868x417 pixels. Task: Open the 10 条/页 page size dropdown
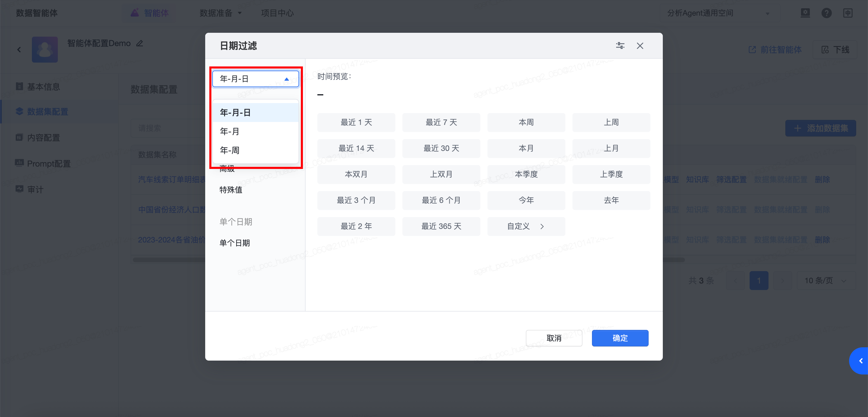tap(826, 281)
